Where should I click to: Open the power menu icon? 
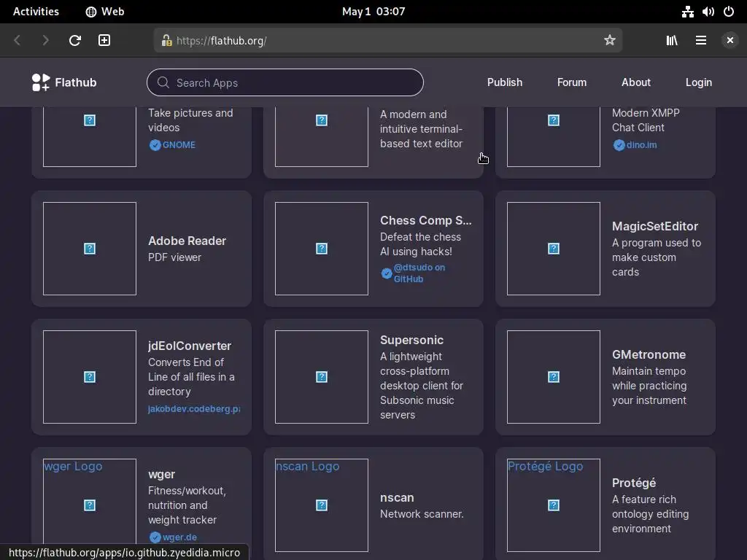[729, 12]
